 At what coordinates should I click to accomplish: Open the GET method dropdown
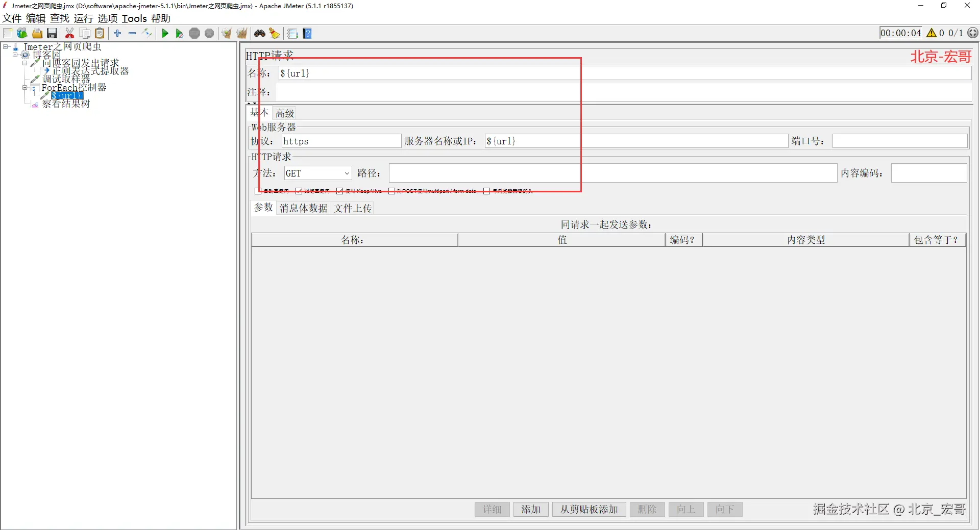tap(318, 173)
